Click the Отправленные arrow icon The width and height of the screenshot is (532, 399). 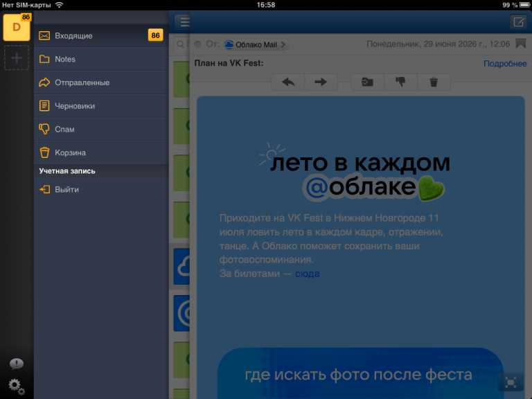click(x=44, y=82)
